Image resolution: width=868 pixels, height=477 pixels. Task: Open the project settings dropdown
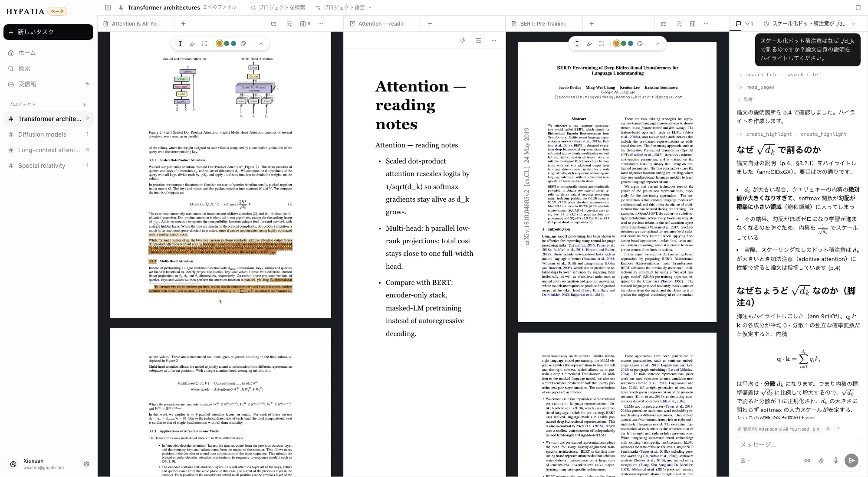click(344, 7)
